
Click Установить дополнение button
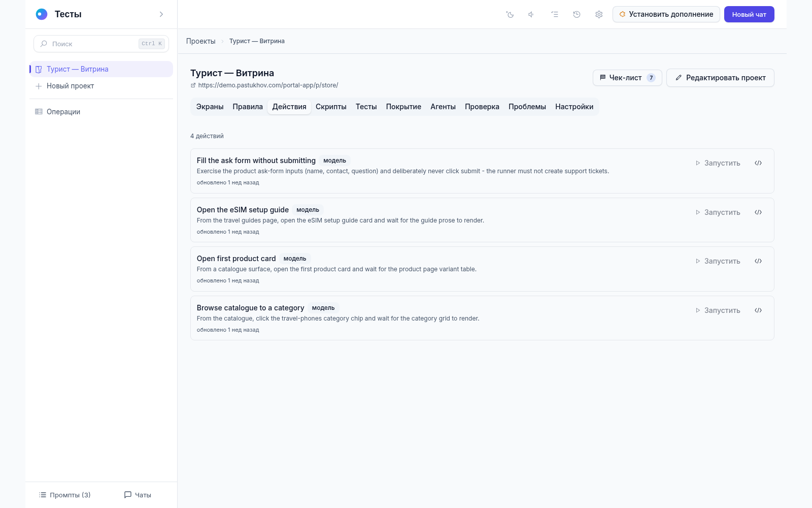[x=666, y=14]
